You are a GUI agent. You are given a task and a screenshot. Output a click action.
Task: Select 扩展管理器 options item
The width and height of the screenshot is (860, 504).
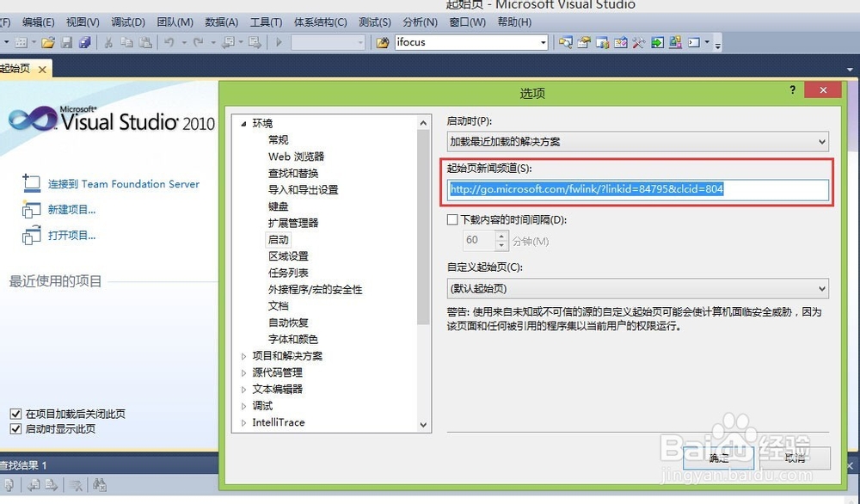click(x=293, y=224)
